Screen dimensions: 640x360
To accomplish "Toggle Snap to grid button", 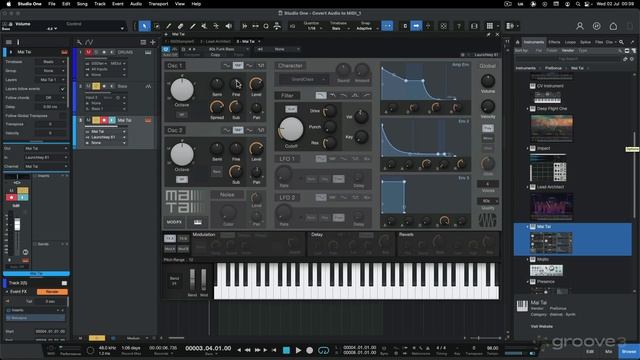I will (x=387, y=26).
